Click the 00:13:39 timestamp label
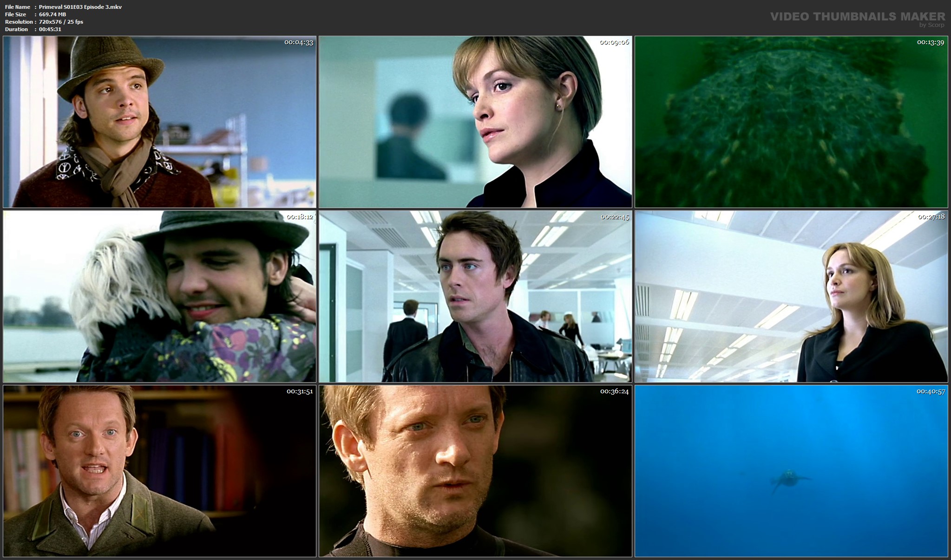 (x=930, y=42)
